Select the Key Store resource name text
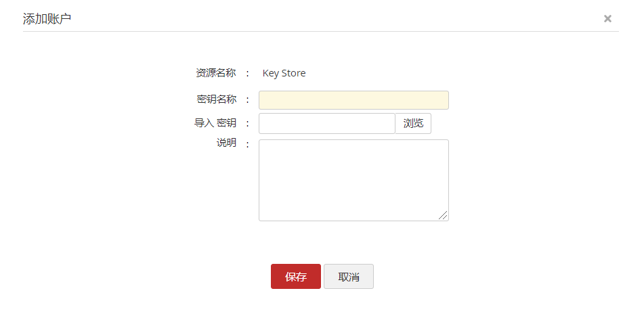The height and width of the screenshot is (318, 644). click(284, 73)
